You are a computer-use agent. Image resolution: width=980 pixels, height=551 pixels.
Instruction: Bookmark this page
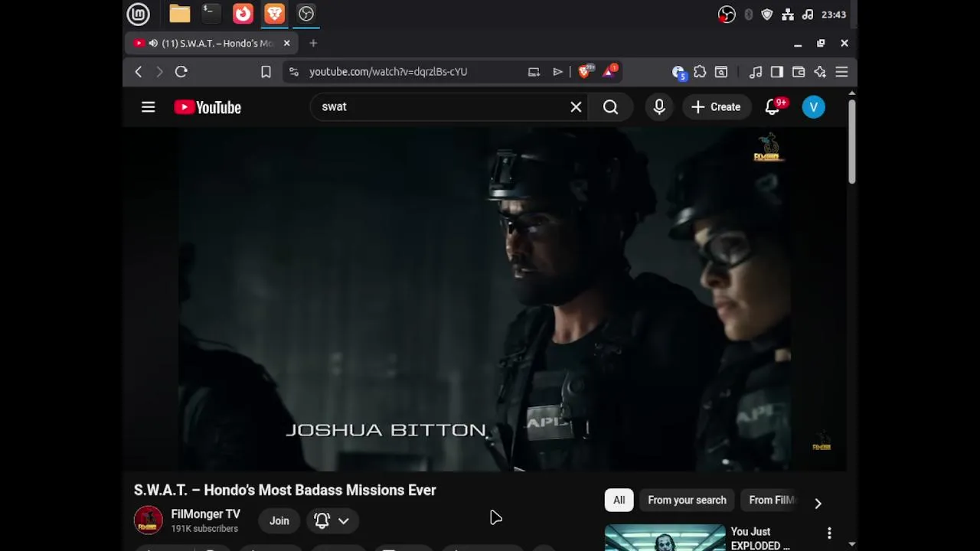266,72
